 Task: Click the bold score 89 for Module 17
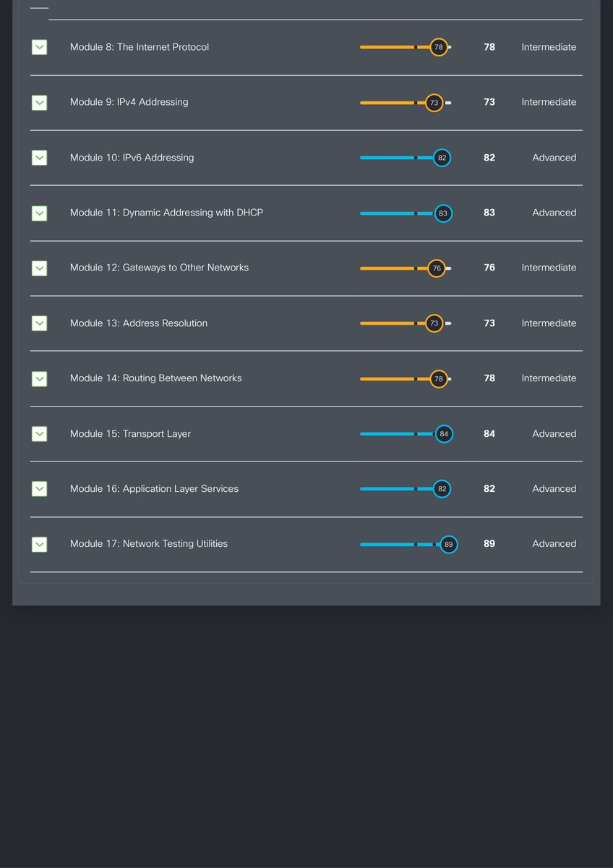(x=489, y=544)
